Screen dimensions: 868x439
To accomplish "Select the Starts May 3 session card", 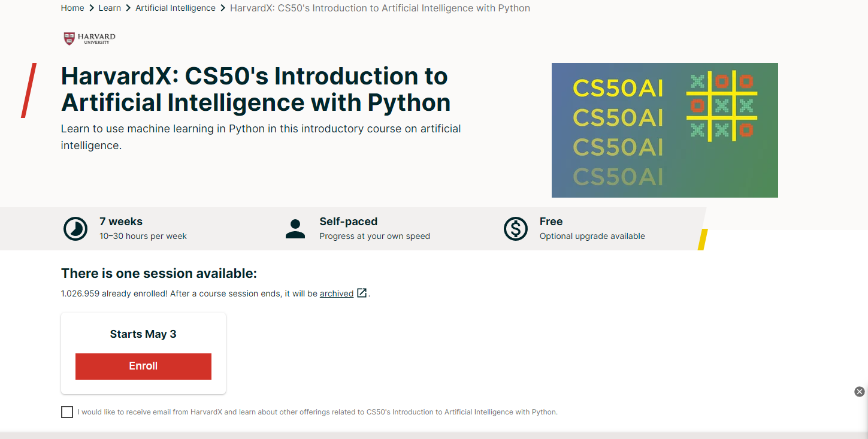I will (143, 334).
